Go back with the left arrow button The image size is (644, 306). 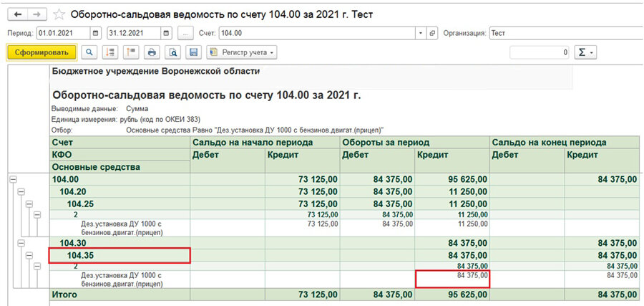point(18,15)
